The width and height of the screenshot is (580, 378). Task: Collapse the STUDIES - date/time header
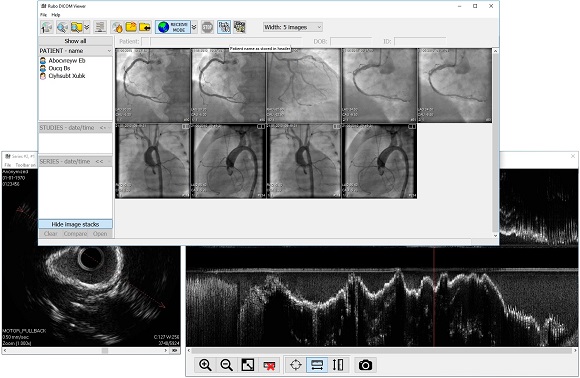pos(75,128)
